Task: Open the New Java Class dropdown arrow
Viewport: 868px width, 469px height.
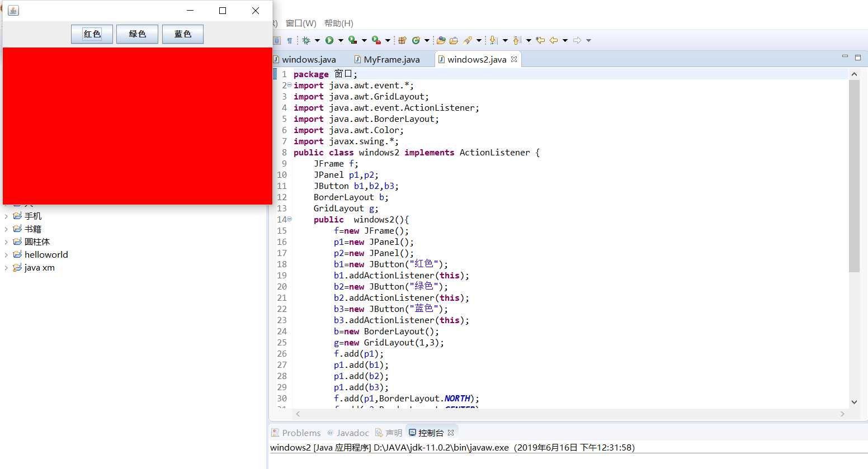Action: click(x=427, y=40)
